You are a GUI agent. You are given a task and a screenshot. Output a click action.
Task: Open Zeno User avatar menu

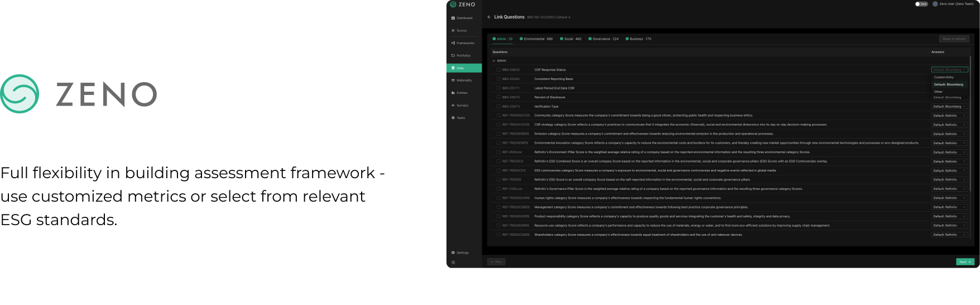[935, 4]
